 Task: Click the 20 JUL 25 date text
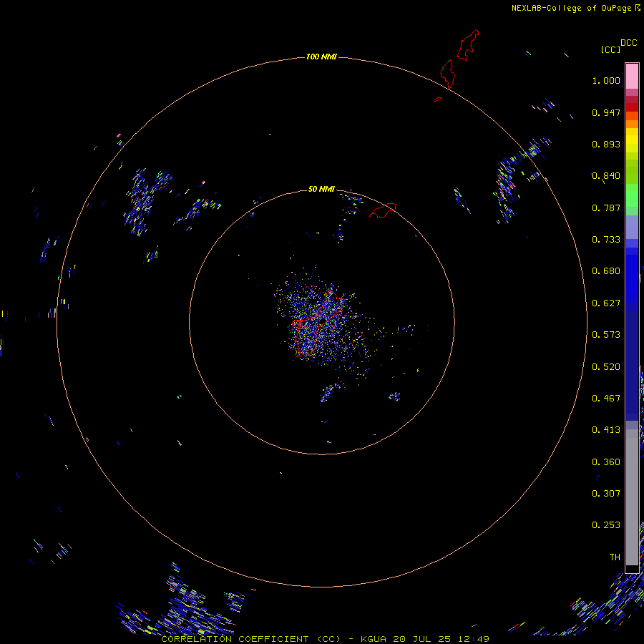click(421, 639)
